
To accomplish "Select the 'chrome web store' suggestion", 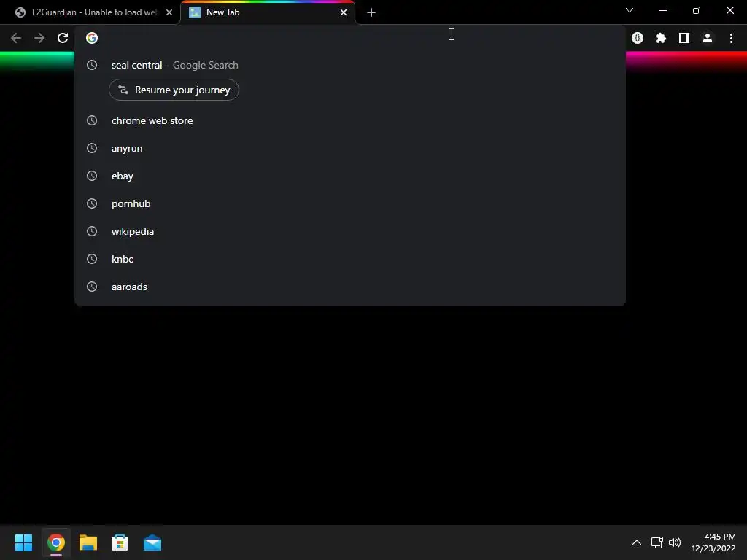I will pyautogui.click(x=349, y=120).
